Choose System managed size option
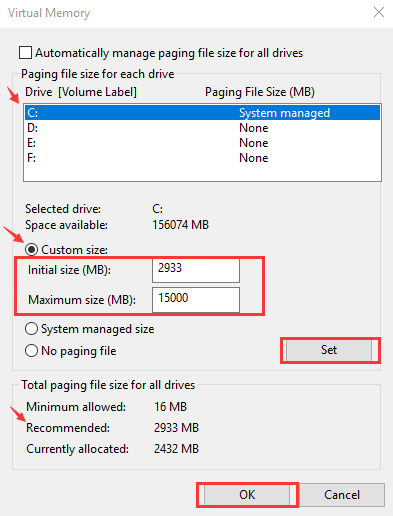The width and height of the screenshot is (393, 516). tap(32, 329)
